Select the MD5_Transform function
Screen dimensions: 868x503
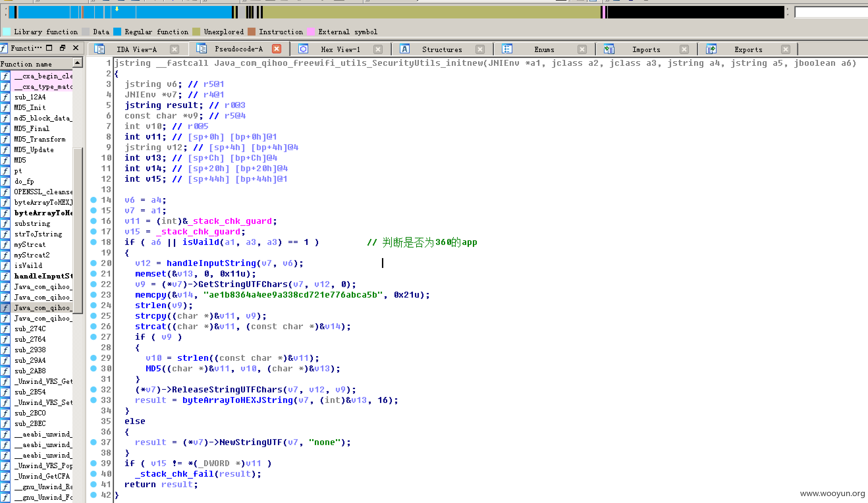[x=40, y=139]
